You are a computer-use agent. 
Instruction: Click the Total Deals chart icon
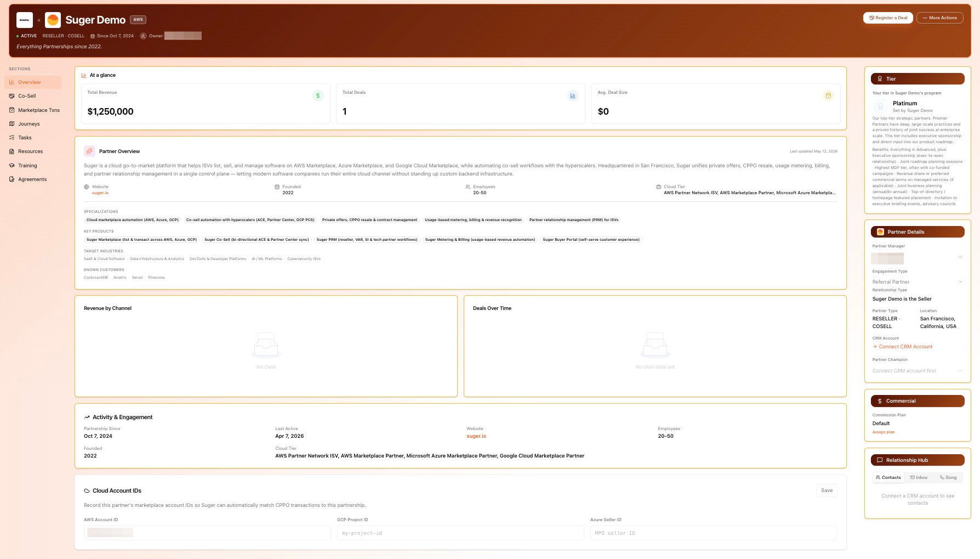(x=573, y=95)
